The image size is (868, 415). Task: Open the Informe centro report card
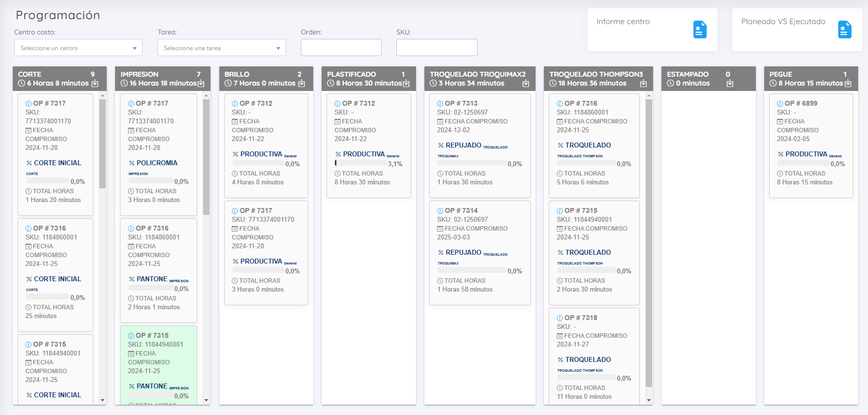tap(653, 30)
